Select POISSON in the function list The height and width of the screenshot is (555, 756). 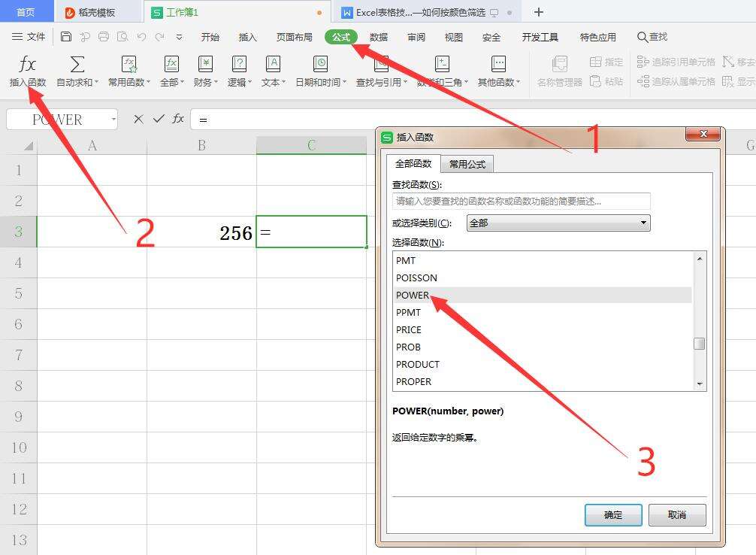[543, 278]
